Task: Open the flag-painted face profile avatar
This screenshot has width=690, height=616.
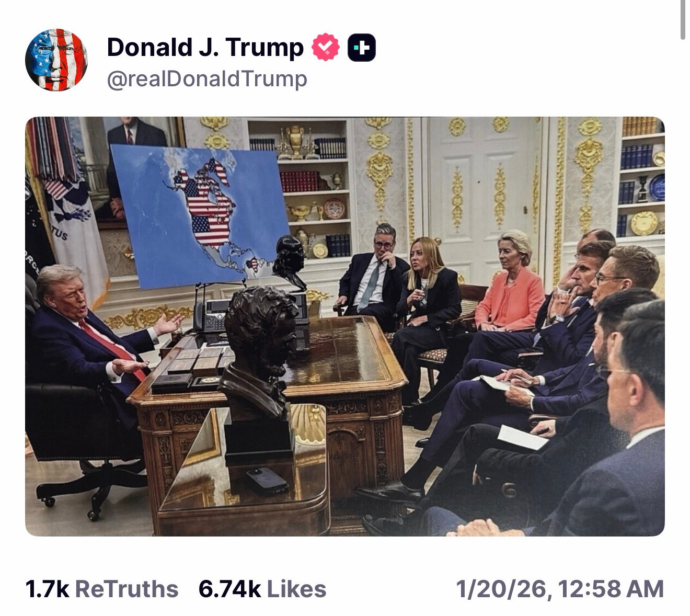Action: [x=56, y=60]
